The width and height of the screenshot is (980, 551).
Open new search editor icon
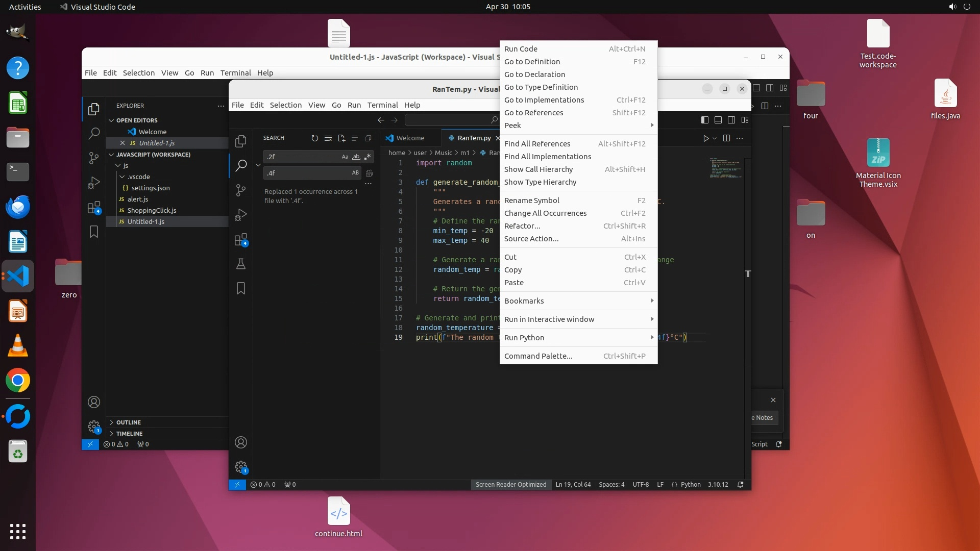pyautogui.click(x=341, y=138)
